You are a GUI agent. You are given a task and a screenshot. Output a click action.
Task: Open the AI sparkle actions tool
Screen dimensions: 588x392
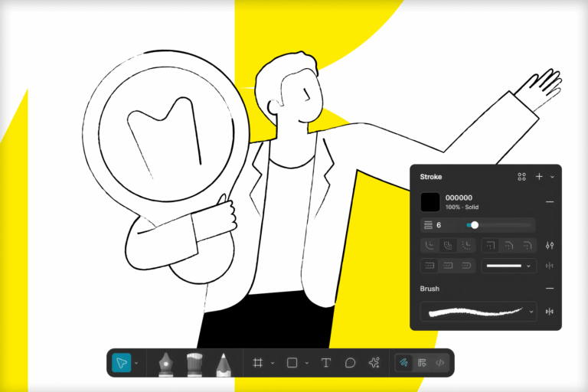(374, 363)
